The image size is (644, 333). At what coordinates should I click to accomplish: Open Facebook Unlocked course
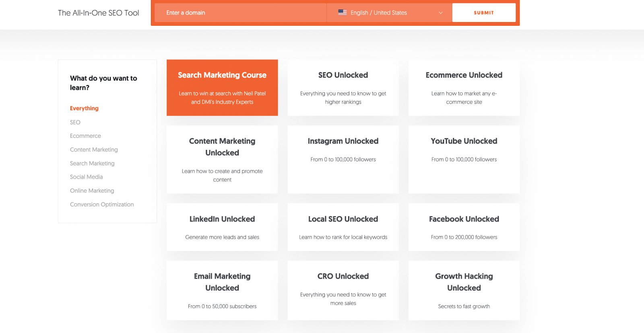(464, 227)
